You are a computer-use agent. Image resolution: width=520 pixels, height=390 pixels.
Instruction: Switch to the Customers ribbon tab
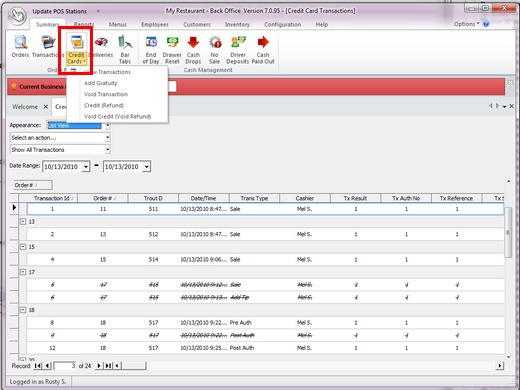click(x=197, y=24)
